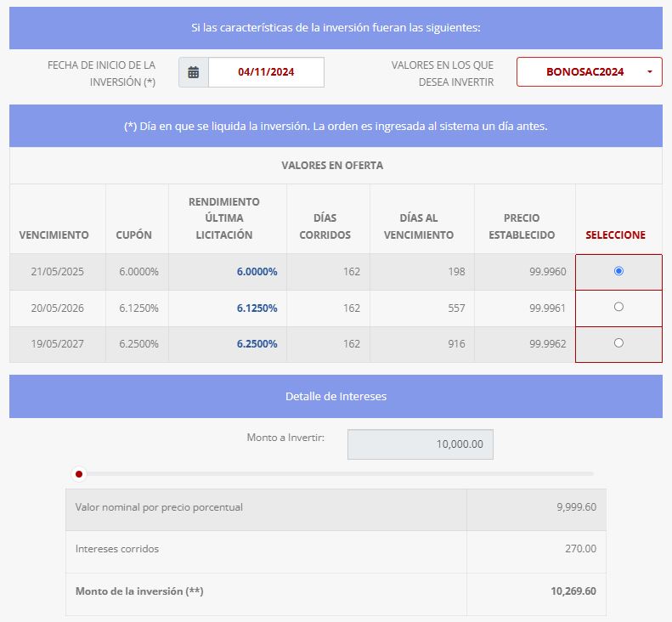This screenshot has width=672, height=622.
Task: Click the Monto de la inversión total row
Action: (x=336, y=591)
